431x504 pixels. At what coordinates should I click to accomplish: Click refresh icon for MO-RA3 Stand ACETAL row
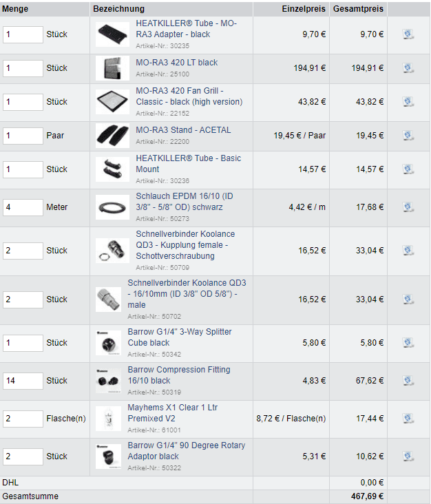[408, 136]
